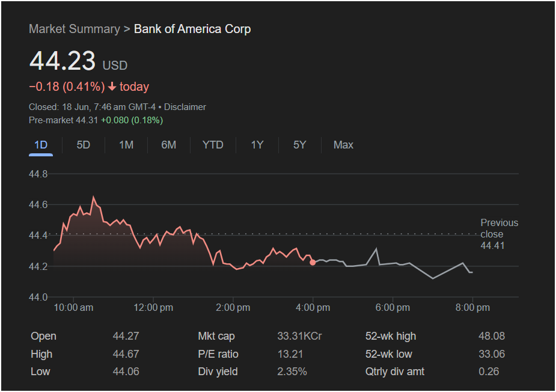This screenshot has width=556, height=392.
Task: Click the red down arrow beside today
Action: pos(112,87)
